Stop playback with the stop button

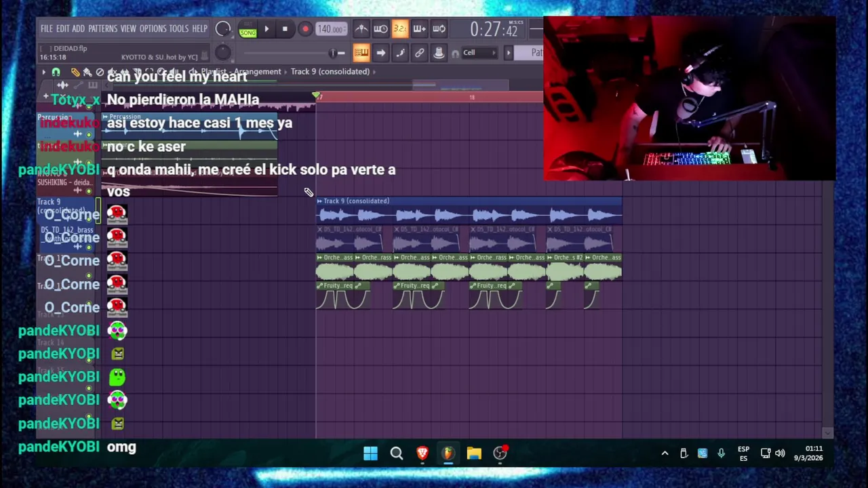(x=285, y=29)
